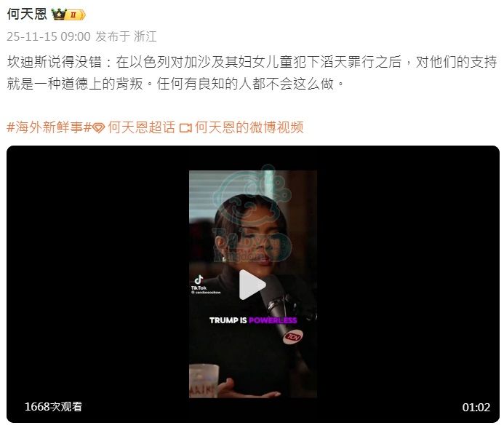Click the red TOV microphone logo
This screenshot has width=504, height=428.
tap(292, 337)
